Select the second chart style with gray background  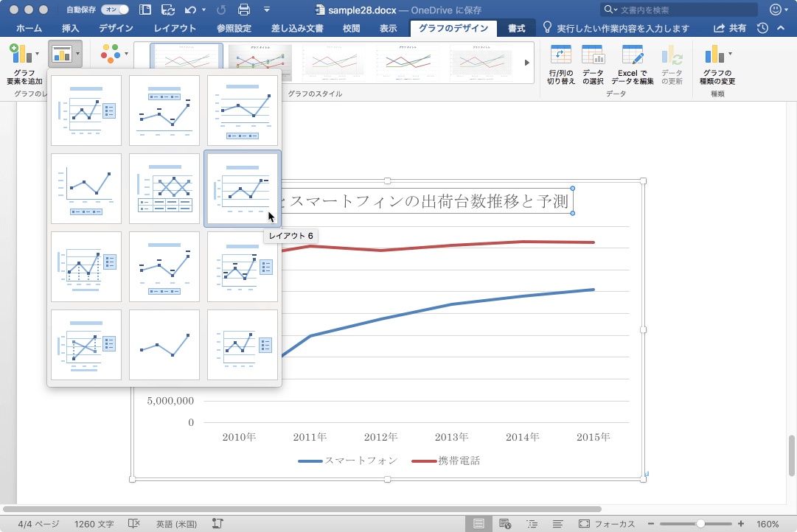click(260, 63)
